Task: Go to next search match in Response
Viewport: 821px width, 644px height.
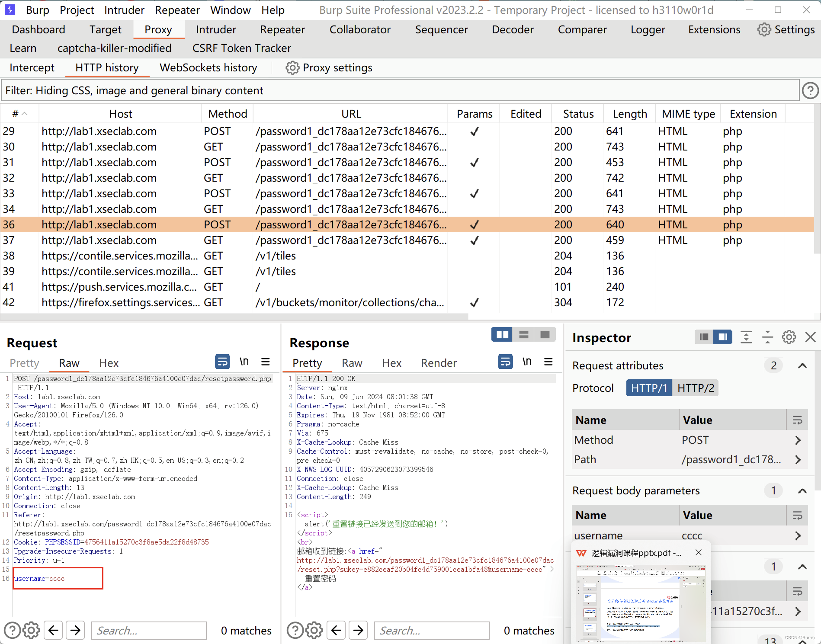Action: (x=358, y=630)
